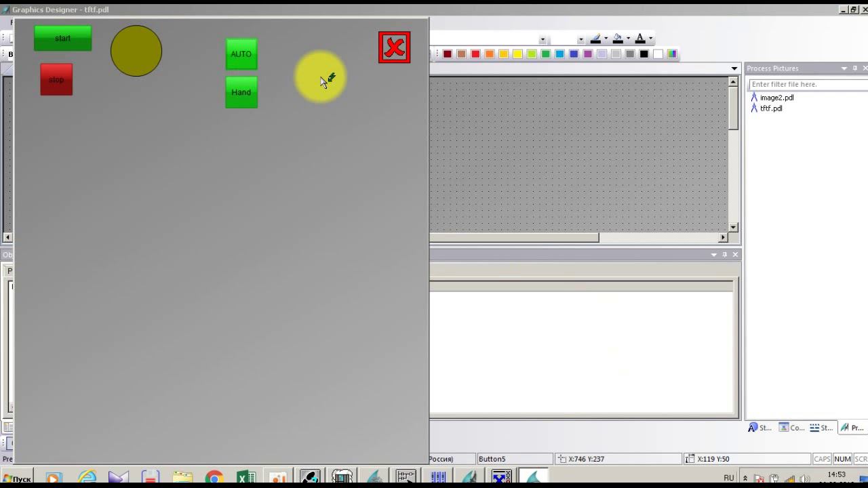This screenshot has width=868, height=488.
Task: Open the font size combo box arrow
Action: click(580, 39)
